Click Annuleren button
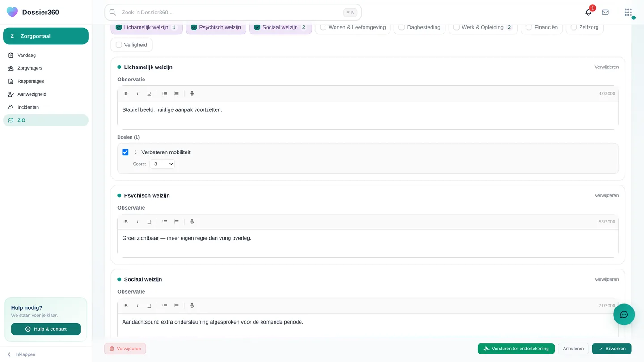Screen dimensions: 644x362 (573, 349)
